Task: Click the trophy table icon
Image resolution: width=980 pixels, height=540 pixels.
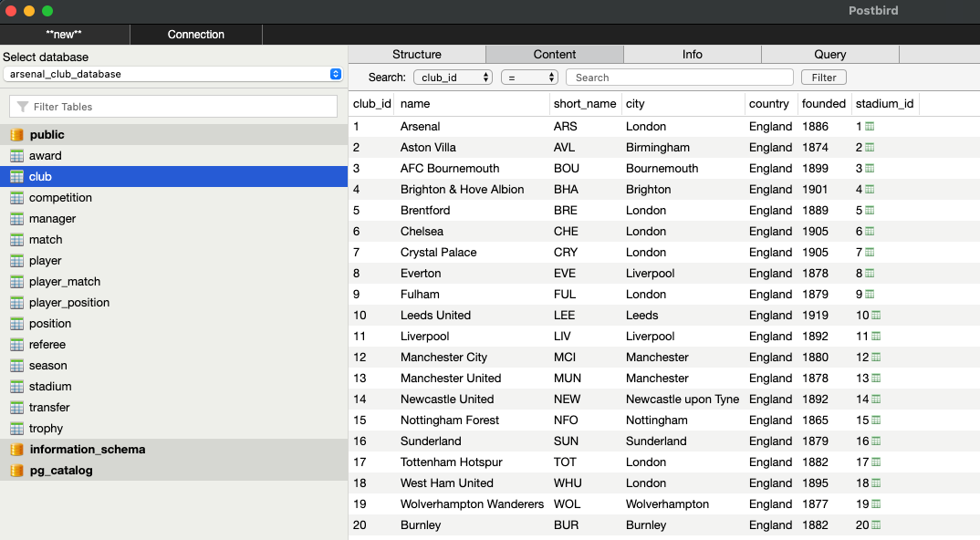Action: 16,428
